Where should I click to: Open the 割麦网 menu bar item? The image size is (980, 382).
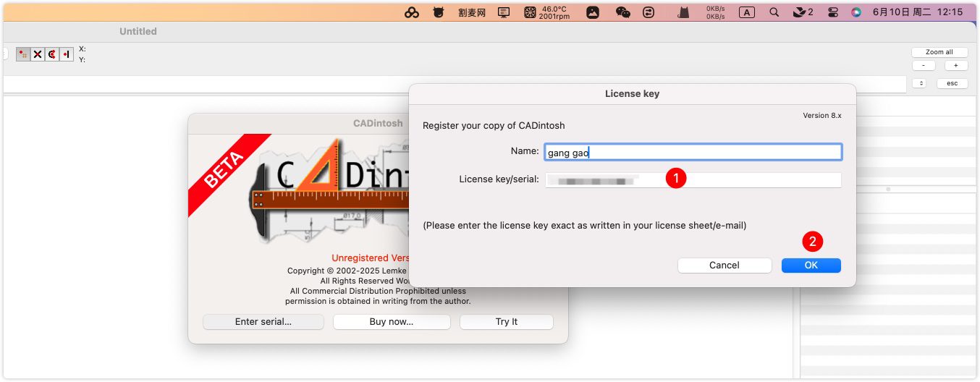pyautogui.click(x=473, y=12)
